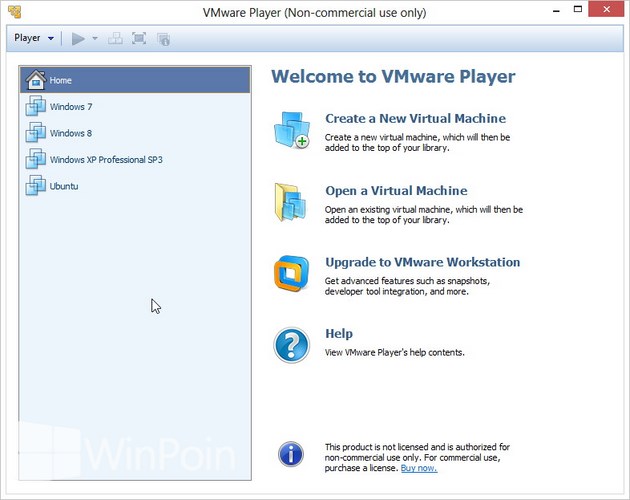Image resolution: width=630 pixels, height=500 pixels.
Task: Click the 'Welcome to VMware Player' heading
Action: click(x=393, y=76)
